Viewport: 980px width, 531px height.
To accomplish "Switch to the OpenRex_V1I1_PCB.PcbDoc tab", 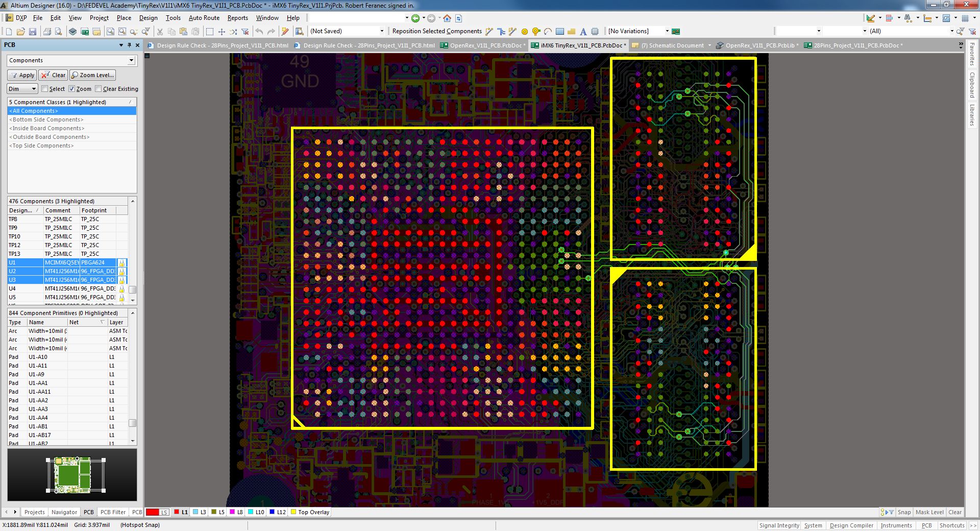I will (x=485, y=45).
